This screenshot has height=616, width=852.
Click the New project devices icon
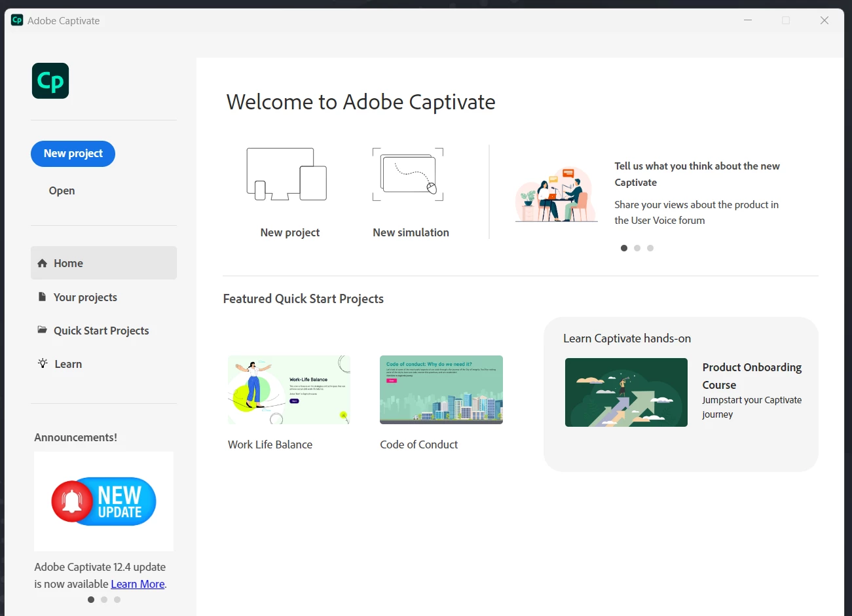tap(287, 174)
